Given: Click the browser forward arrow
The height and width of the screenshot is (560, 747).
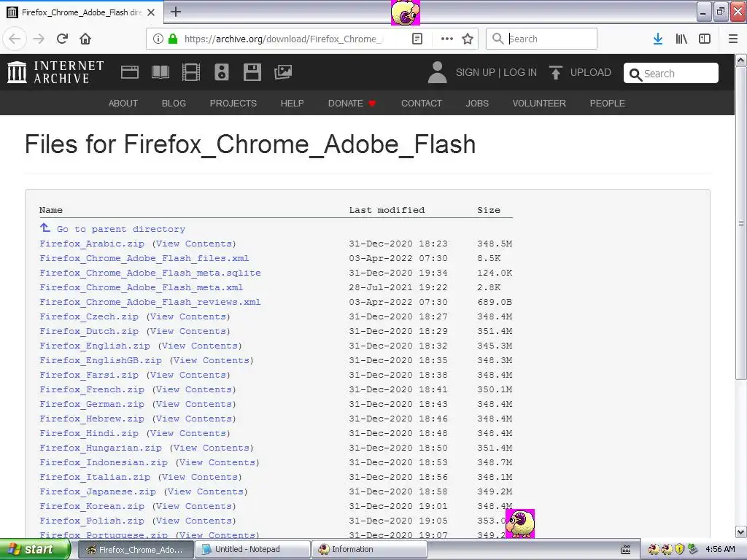Looking at the screenshot, I should pos(39,39).
